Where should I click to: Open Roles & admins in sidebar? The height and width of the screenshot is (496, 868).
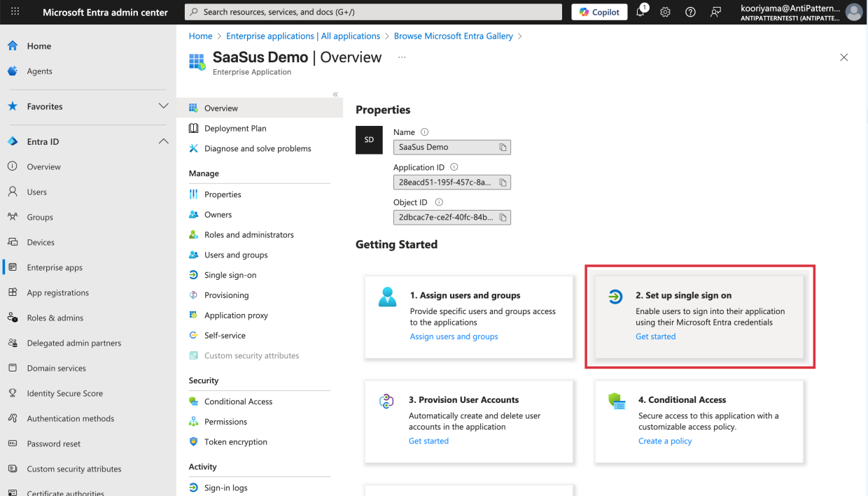[55, 318]
